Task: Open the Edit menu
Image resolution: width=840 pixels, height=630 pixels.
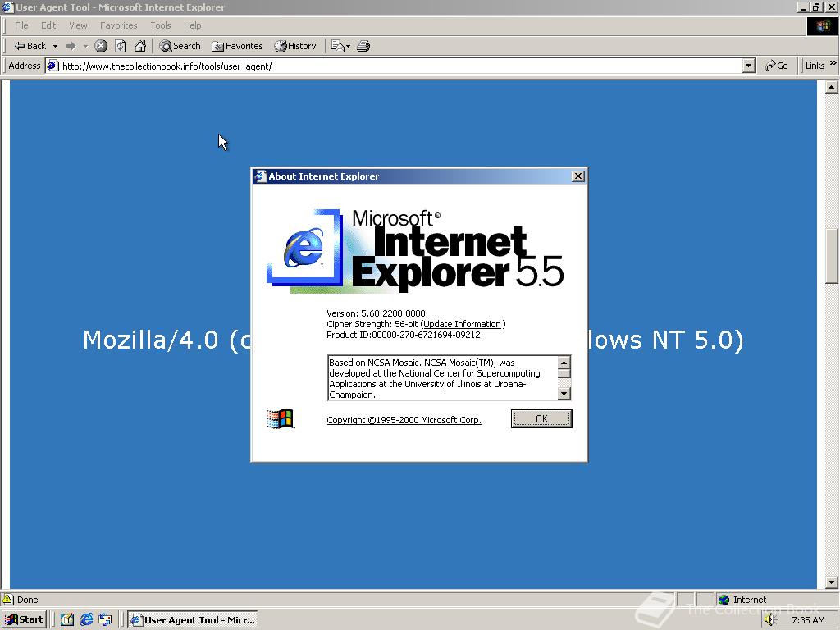Action: (48, 25)
